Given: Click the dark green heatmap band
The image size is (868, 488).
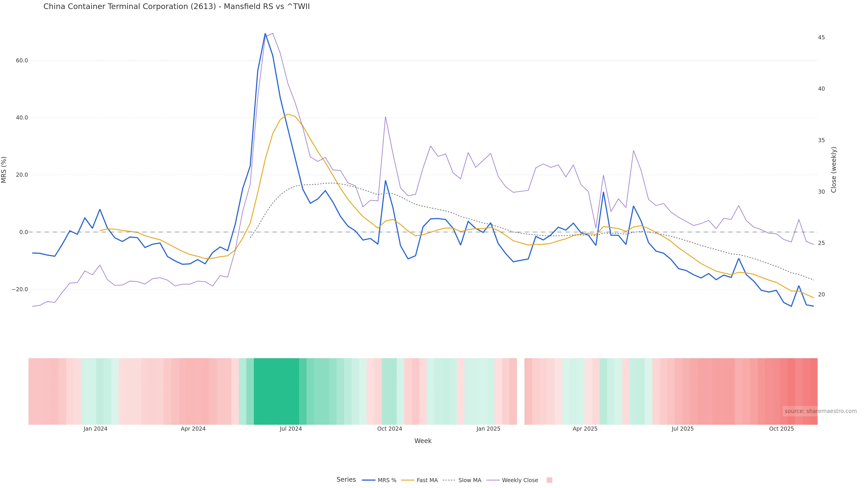Looking at the screenshot, I should (x=276, y=391).
